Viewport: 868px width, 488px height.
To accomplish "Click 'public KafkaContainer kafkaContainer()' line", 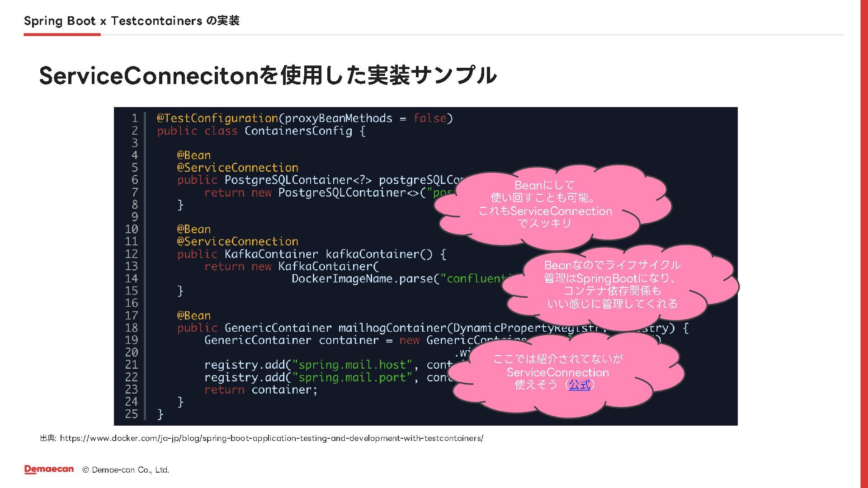I will [312, 254].
